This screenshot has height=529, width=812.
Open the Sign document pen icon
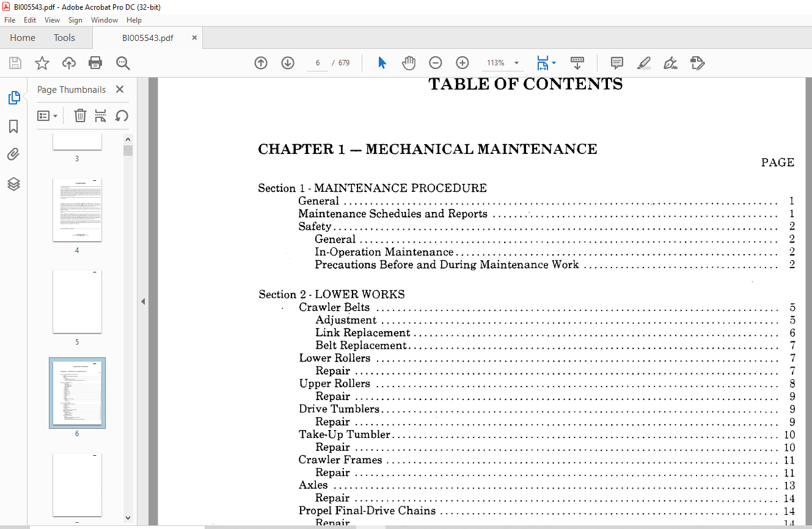[671, 63]
